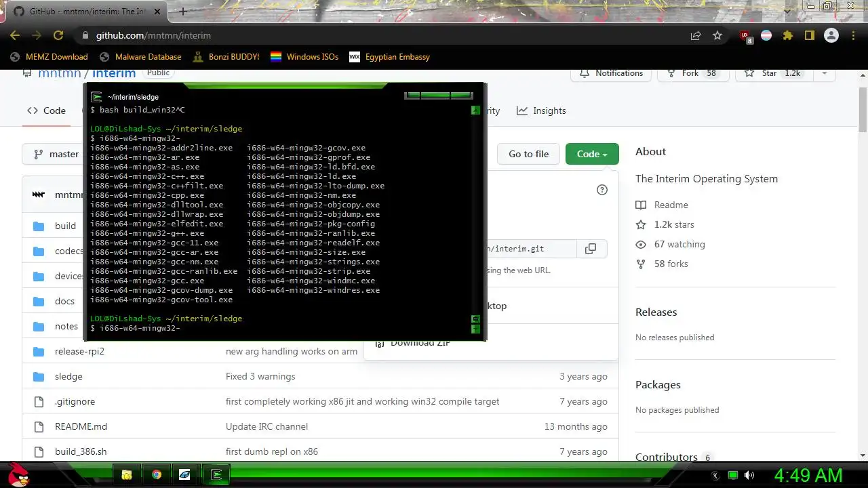The height and width of the screenshot is (488, 868).
Task: Jump to Readme in About section
Action: click(662, 205)
